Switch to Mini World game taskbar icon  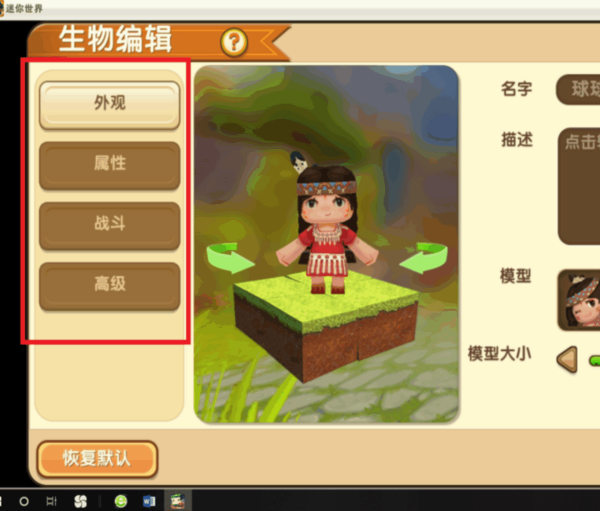(178, 501)
